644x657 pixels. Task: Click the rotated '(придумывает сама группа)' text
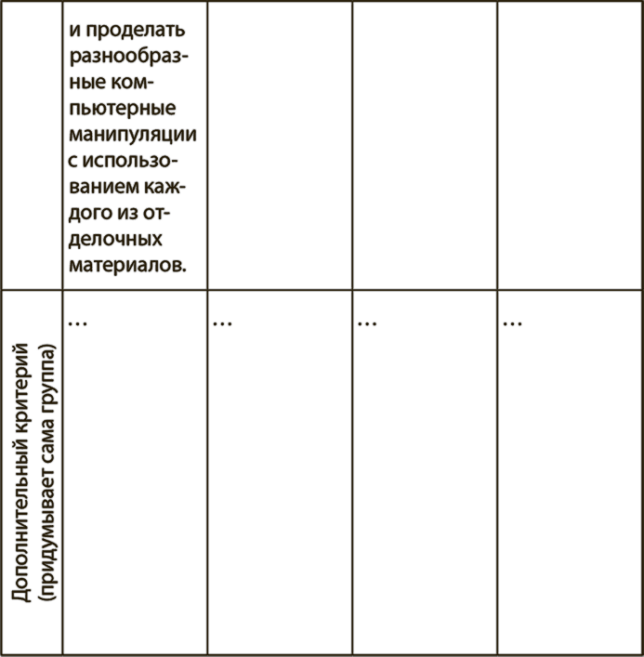46,473
